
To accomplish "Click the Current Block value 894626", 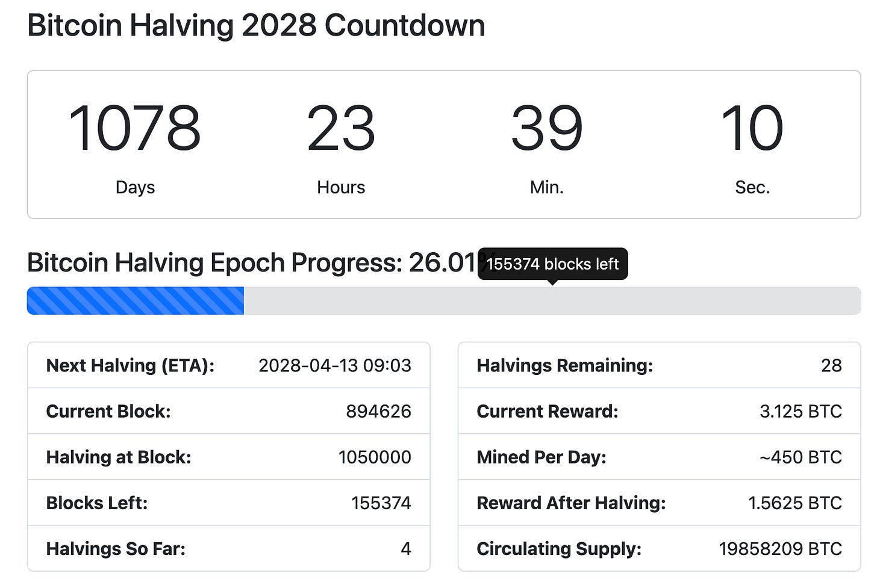I will tap(378, 411).
